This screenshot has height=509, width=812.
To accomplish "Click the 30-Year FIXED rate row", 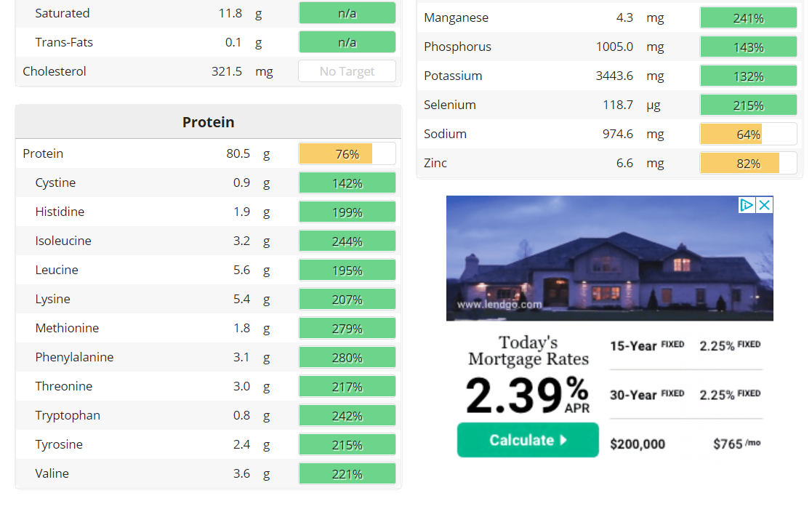I will tap(685, 395).
